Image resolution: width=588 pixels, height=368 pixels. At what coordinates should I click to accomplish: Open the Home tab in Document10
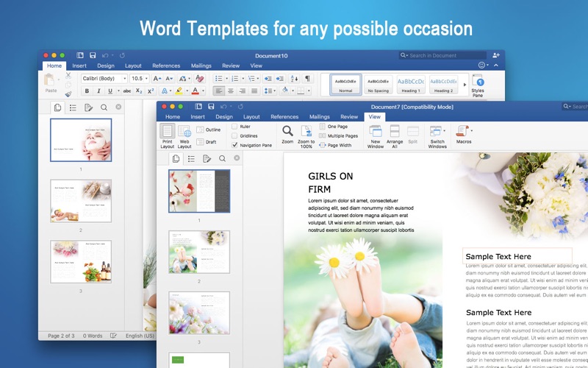coord(54,66)
